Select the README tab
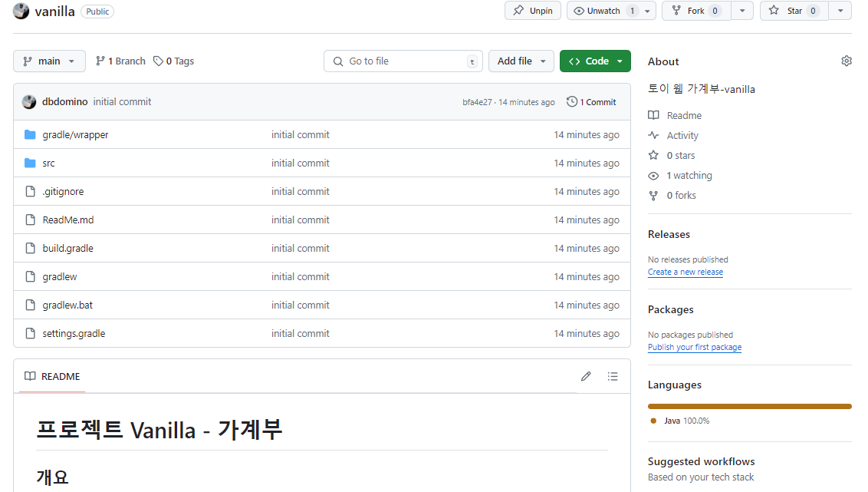This screenshot has width=868, height=492. 52,376
